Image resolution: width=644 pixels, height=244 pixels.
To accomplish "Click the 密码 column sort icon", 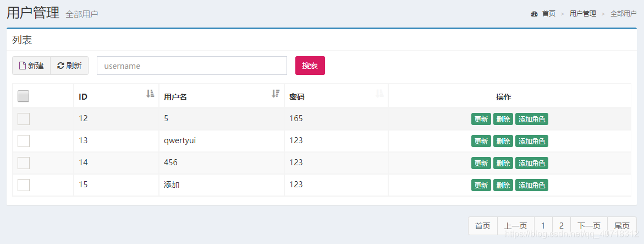I will pos(379,94).
